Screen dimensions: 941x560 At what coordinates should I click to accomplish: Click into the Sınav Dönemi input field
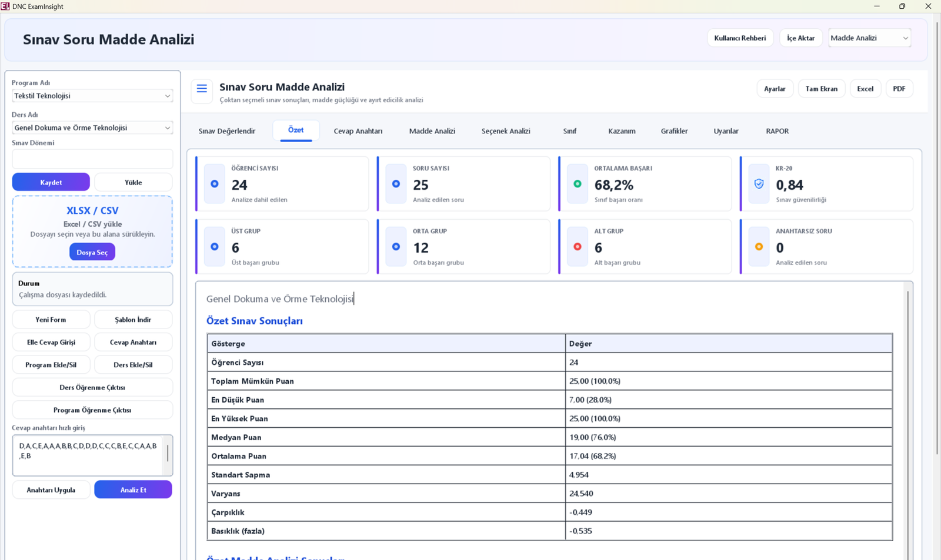click(92, 159)
